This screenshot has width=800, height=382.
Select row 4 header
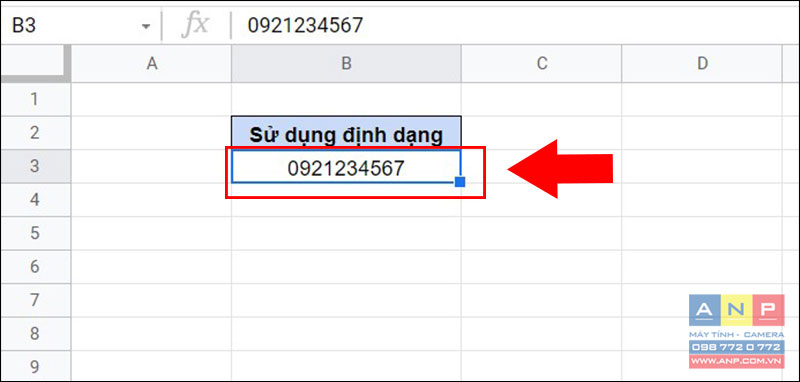[x=36, y=200]
